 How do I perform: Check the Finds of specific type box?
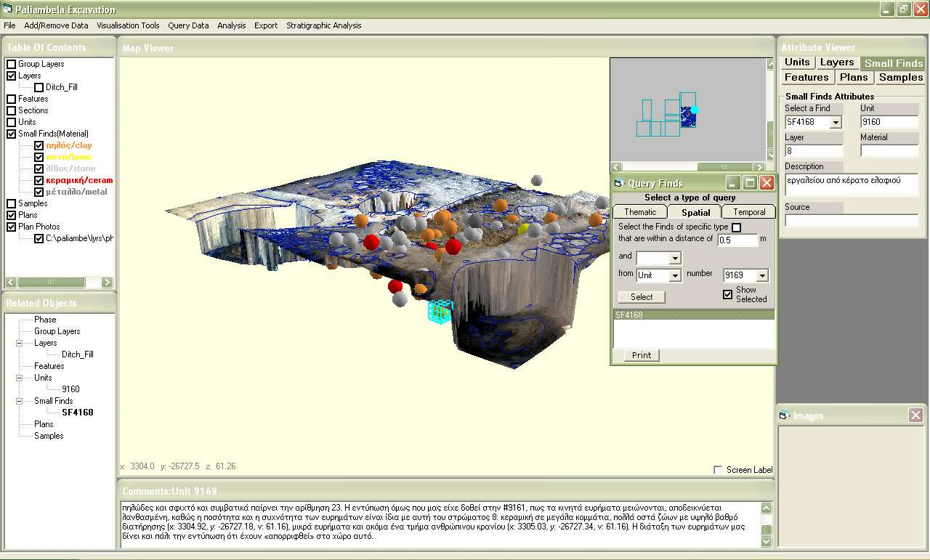click(x=736, y=227)
